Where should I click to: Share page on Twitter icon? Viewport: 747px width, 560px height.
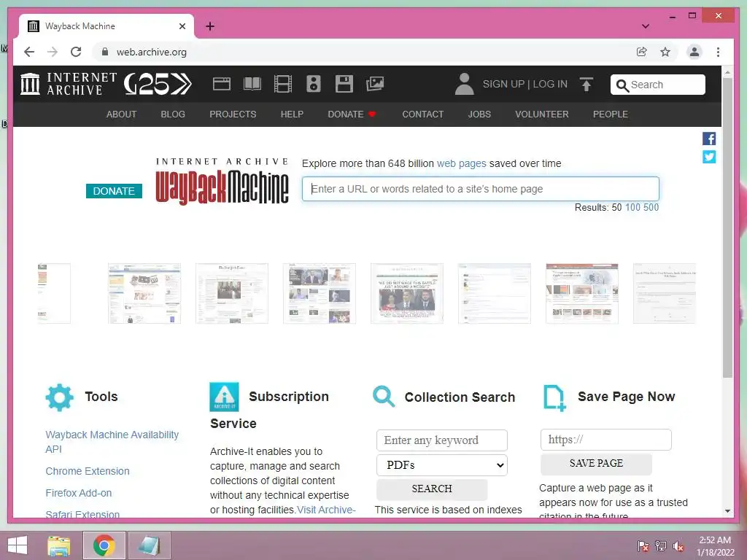point(709,157)
